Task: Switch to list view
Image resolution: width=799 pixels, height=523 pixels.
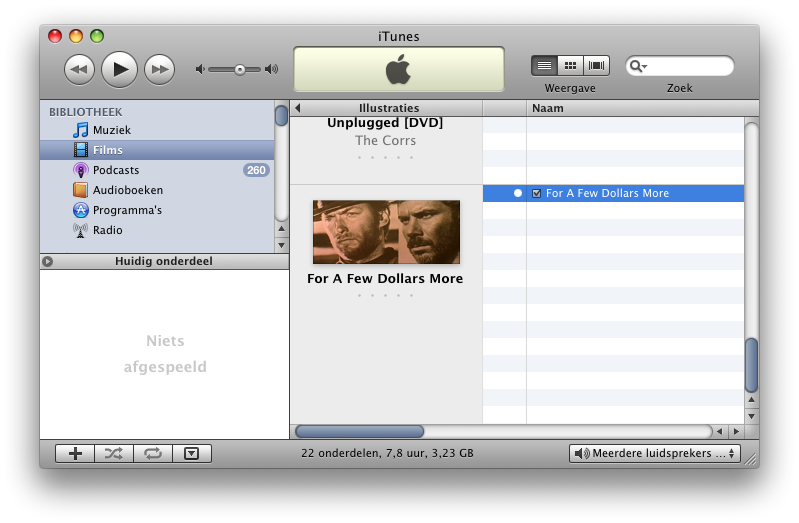Action: point(544,65)
